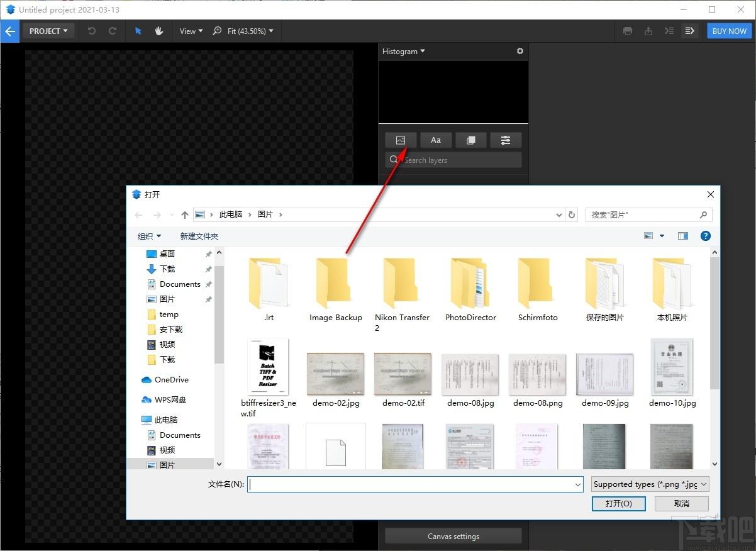Click 新建文件夹 button

tap(199, 236)
